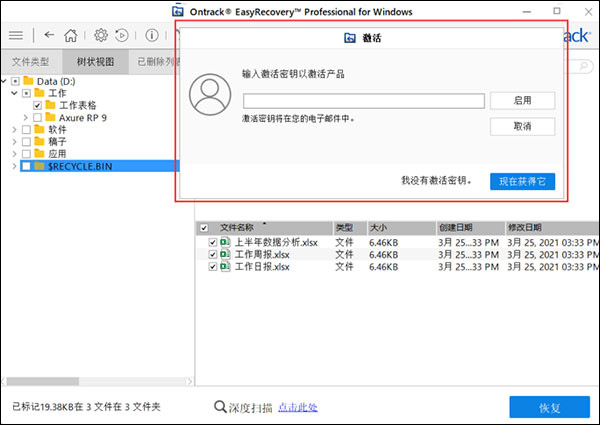This screenshot has height=425, width=600.
Task: Click the Data (D:) folder icon
Action: point(28,81)
